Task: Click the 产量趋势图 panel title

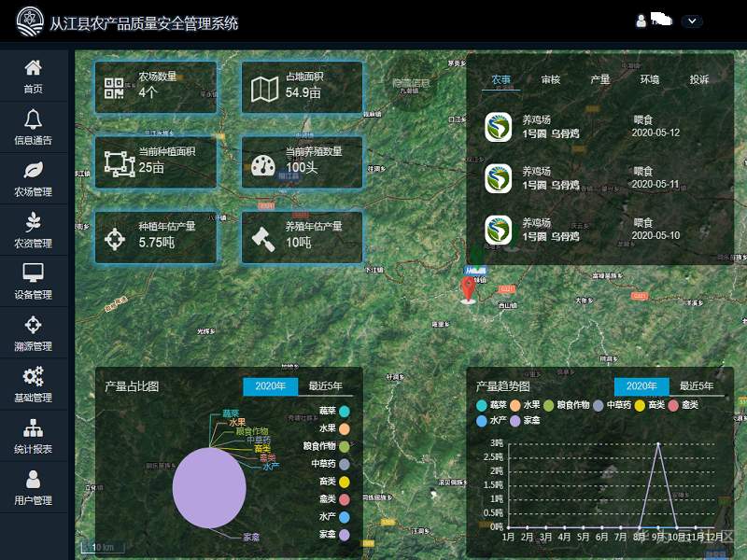Action: point(503,386)
